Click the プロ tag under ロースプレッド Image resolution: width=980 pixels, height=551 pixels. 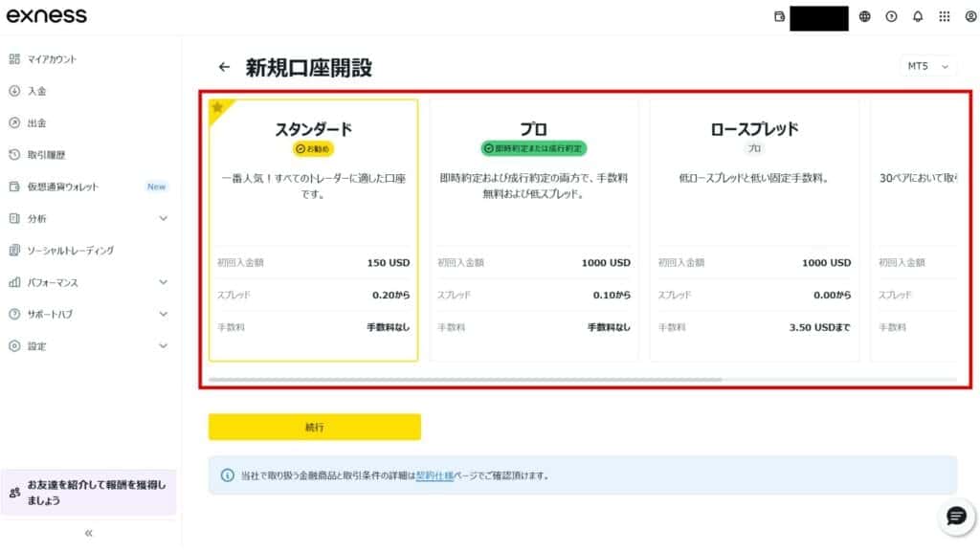[754, 148]
